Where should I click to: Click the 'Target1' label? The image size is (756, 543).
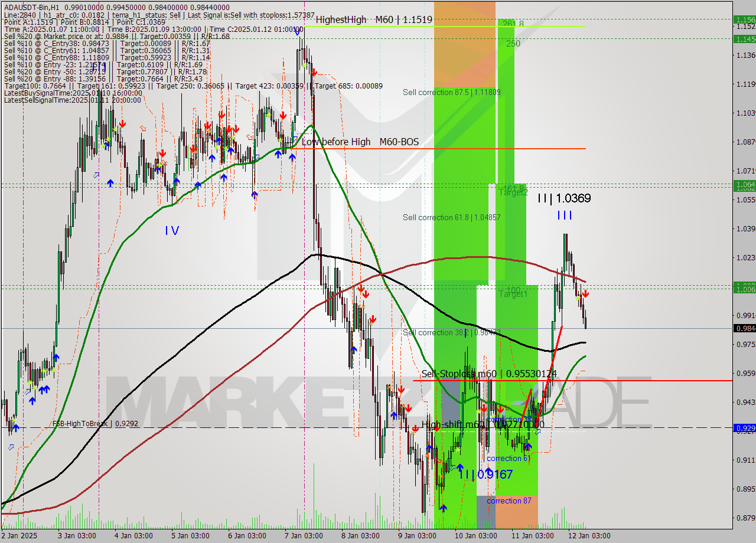pyautogui.click(x=513, y=293)
